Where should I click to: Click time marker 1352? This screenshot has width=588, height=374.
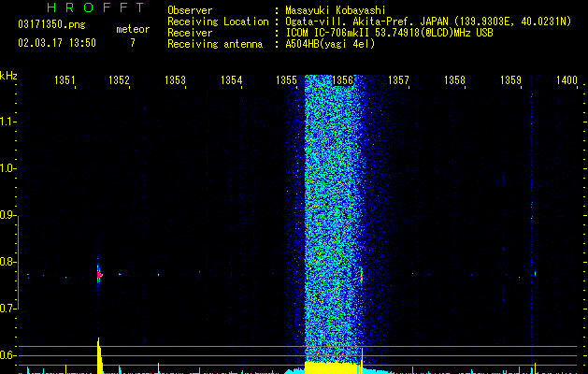click(x=119, y=80)
